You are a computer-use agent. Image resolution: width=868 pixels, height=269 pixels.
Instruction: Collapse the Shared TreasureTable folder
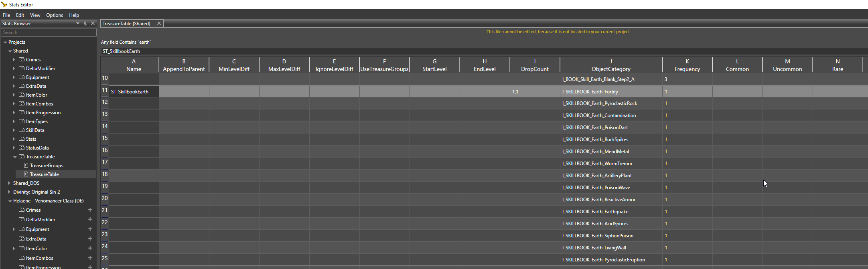14,157
